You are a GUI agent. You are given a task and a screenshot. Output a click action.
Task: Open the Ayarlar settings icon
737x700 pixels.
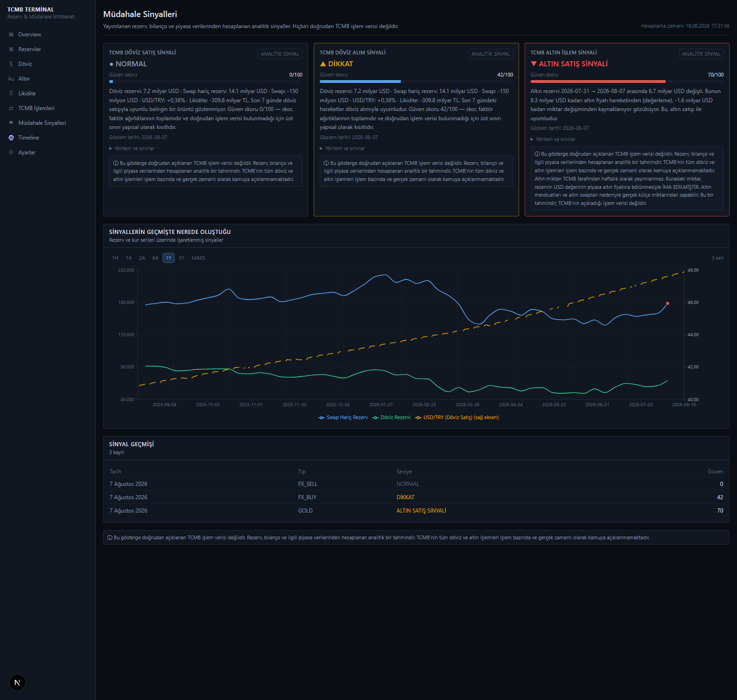coord(11,152)
